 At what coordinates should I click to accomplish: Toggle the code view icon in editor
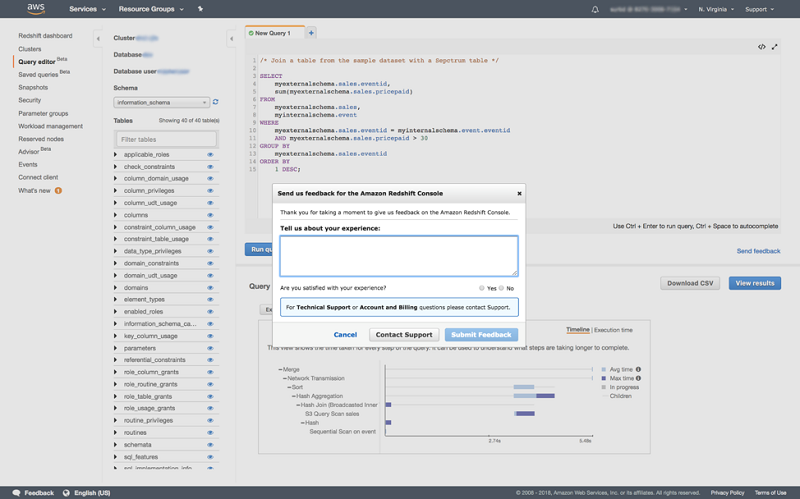[761, 47]
